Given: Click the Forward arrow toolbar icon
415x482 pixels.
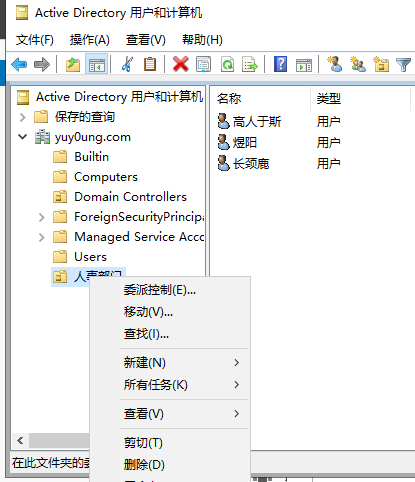Looking at the screenshot, I should click(42, 64).
